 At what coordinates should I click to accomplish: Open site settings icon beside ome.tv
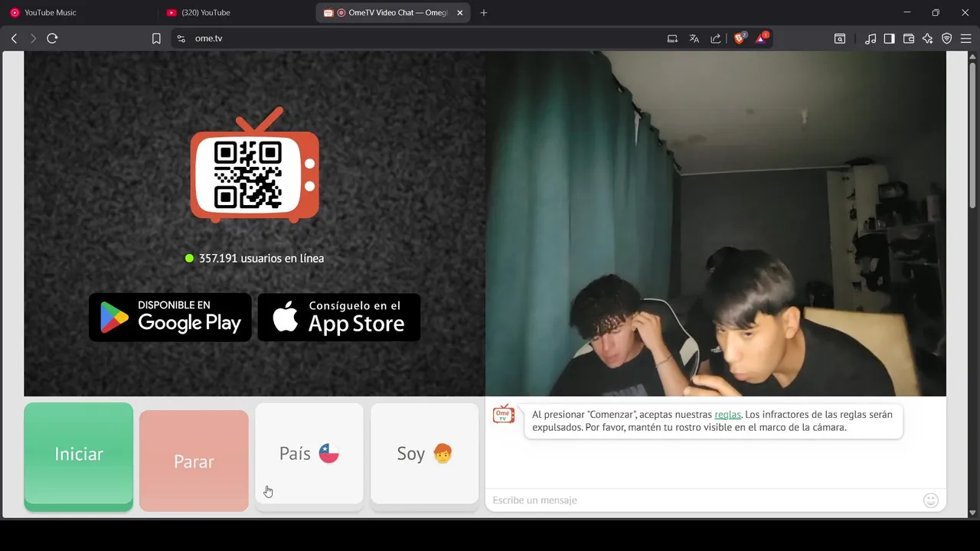[x=181, y=38]
